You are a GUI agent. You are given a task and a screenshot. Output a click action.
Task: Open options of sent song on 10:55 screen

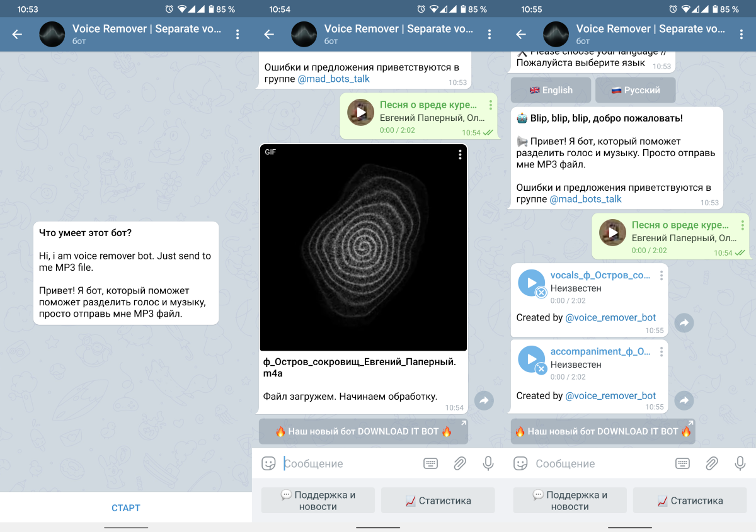point(743,225)
